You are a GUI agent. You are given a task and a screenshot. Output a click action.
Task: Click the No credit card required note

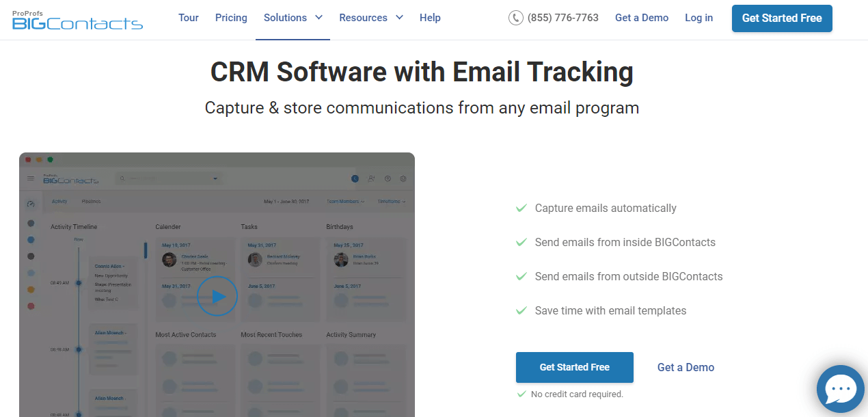pos(577,394)
